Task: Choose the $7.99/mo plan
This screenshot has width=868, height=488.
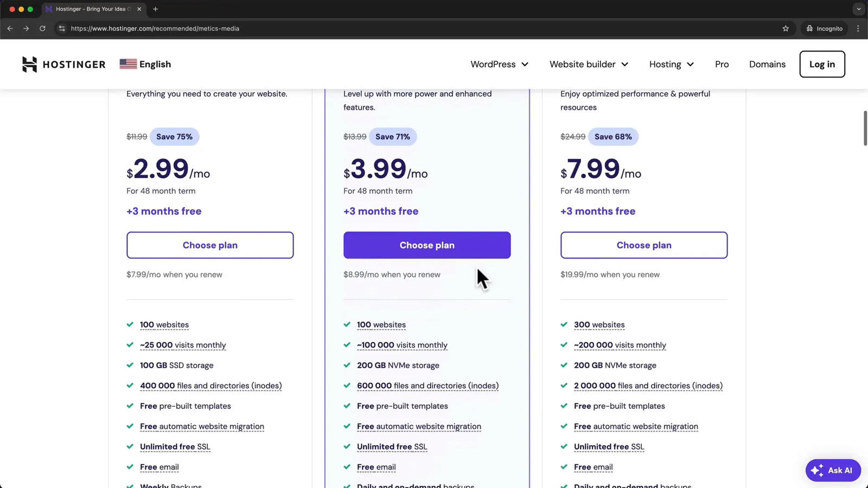Action: [644, 245]
